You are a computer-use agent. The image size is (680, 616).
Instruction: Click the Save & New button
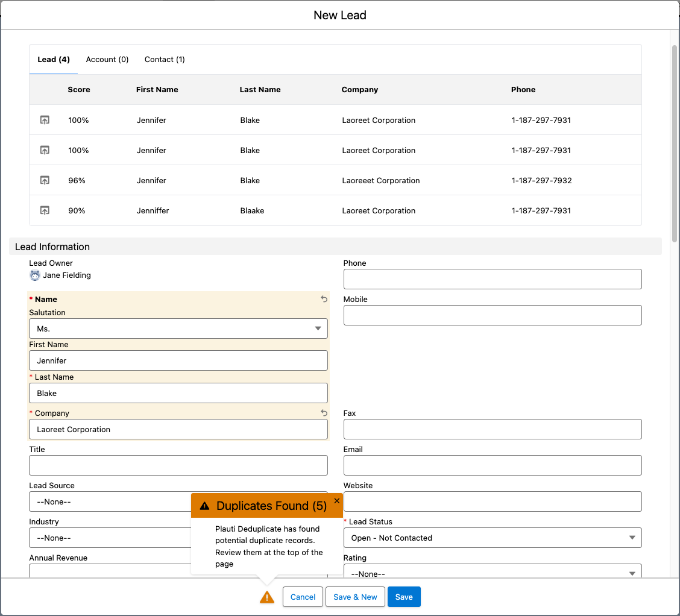(355, 597)
